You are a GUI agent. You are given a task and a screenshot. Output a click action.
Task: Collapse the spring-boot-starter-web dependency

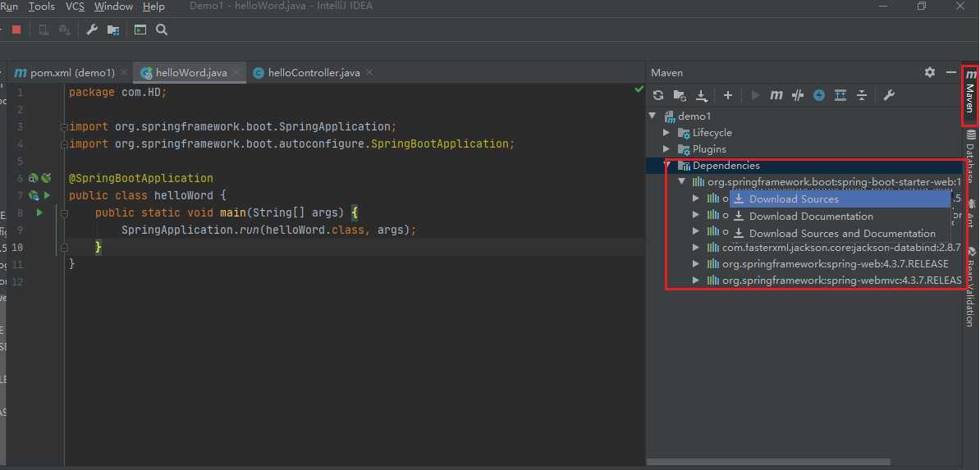click(681, 182)
